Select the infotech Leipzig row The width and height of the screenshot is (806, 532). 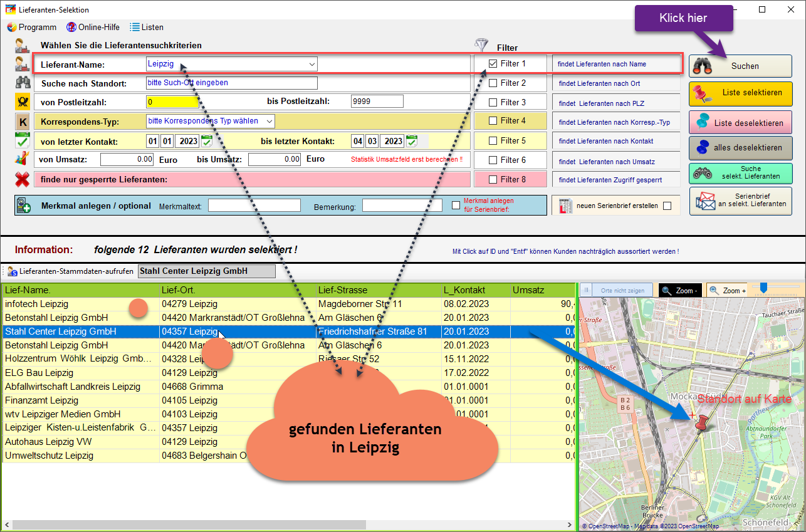pos(288,304)
